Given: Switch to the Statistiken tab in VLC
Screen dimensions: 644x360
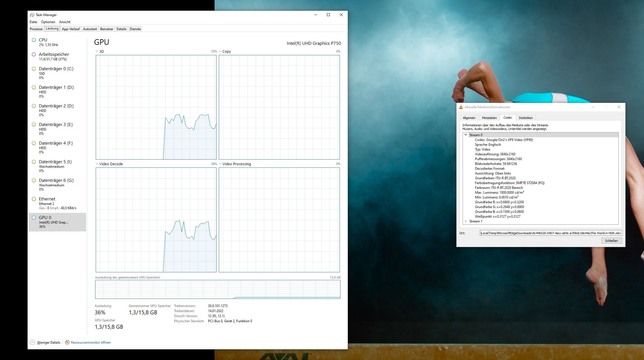Looking at the screenshot, I should [525, 118].
